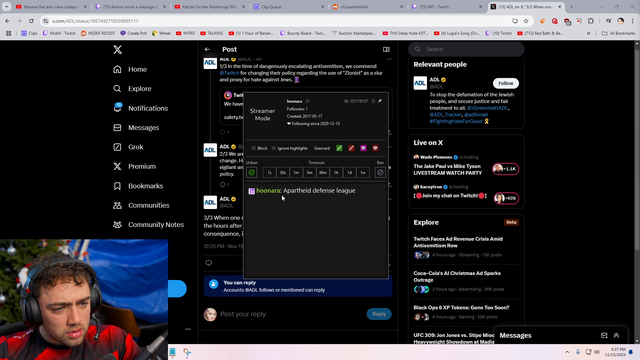640x360 pixels.
Task: Show hidden tray icons chevron
Action: point(567,352)
